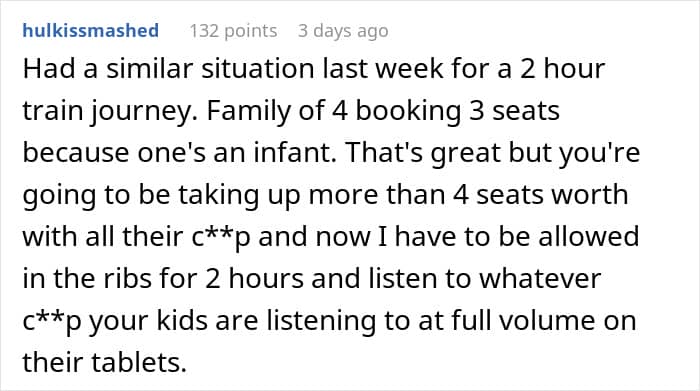Click the censored 'c**p' before 'your kids'
Screen dimensions: 700x391
[x=52, y=321]
